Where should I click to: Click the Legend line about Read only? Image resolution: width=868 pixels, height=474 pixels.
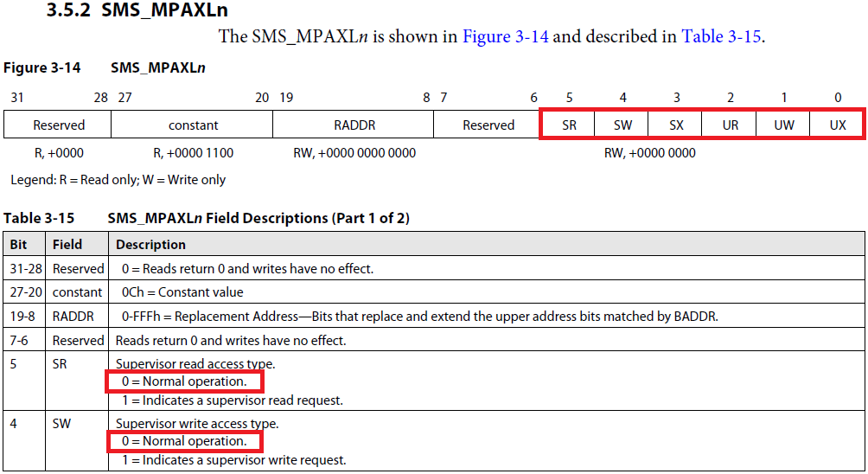118,180
